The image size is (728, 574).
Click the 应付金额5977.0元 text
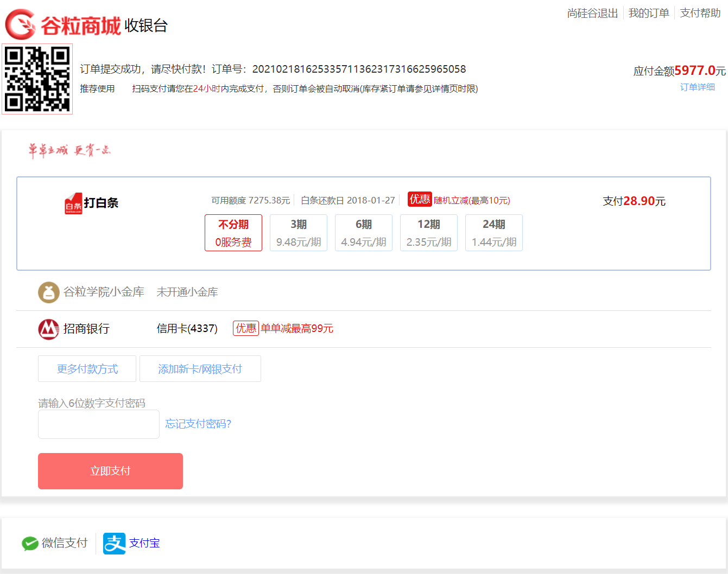pos(680,71)
